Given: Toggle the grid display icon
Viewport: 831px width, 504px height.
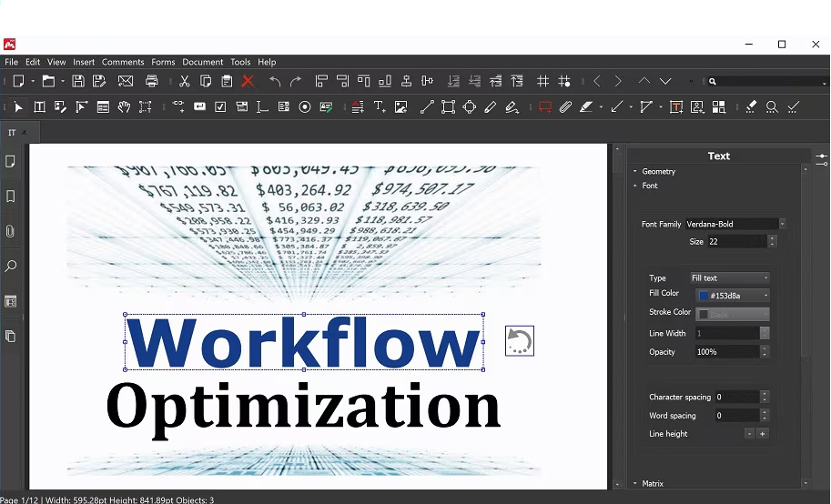Looking at the screenshot, I should tap(542, 81).
